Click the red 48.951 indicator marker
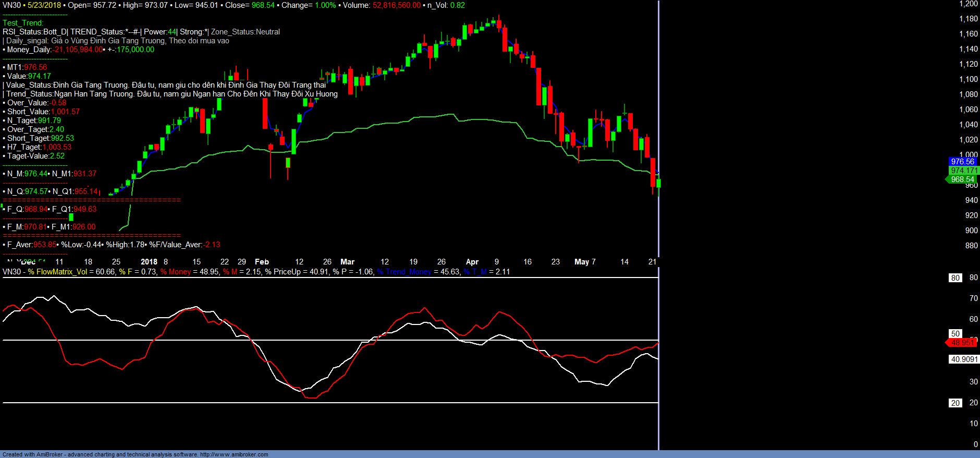The height and width of the screenshot is (458, 980). click(x=962, y=343)
